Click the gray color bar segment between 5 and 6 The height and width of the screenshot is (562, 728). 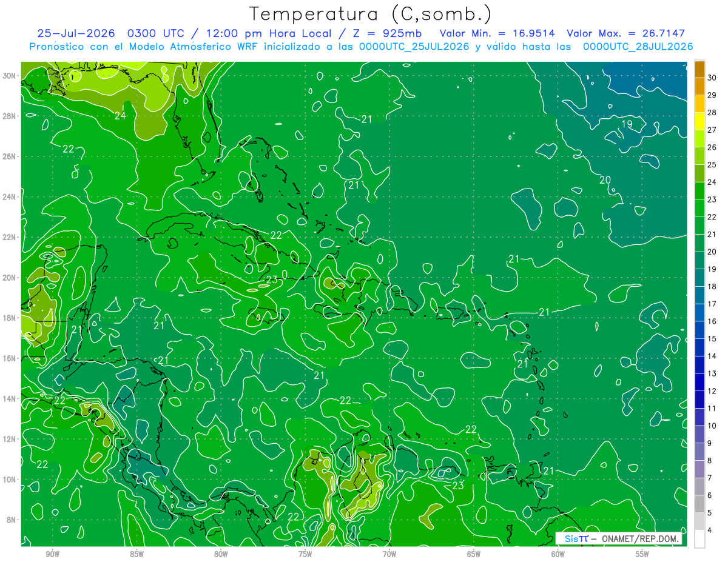(699, 504)
